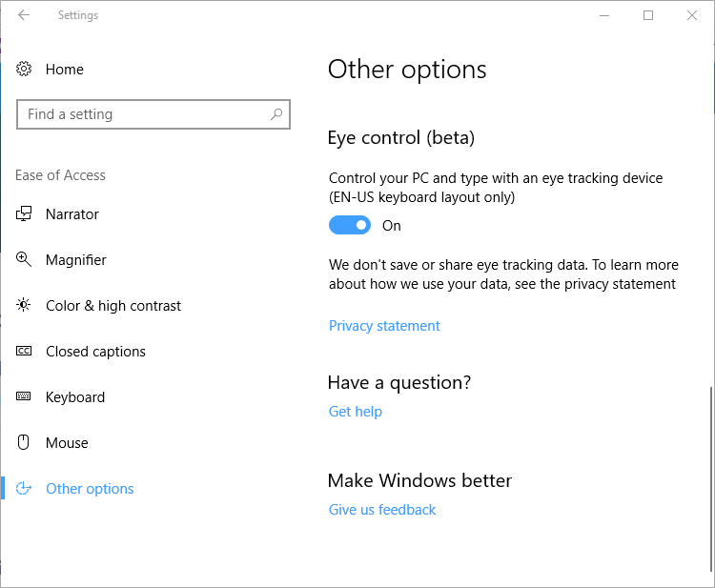
Task: Click the Keyboard icon in sidebar
Action: coord(25,397)
